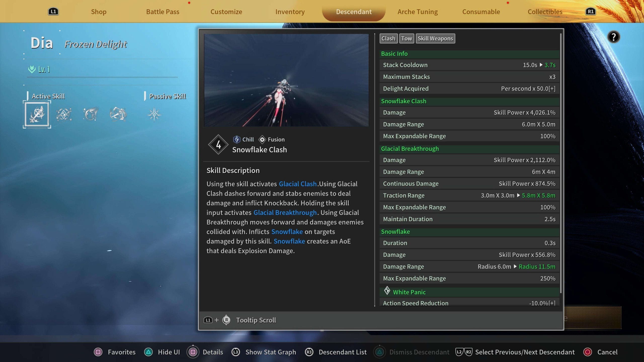Screen dimensions: 644x362
Task: Select the second active skill icon
Action: click(64, 115)
